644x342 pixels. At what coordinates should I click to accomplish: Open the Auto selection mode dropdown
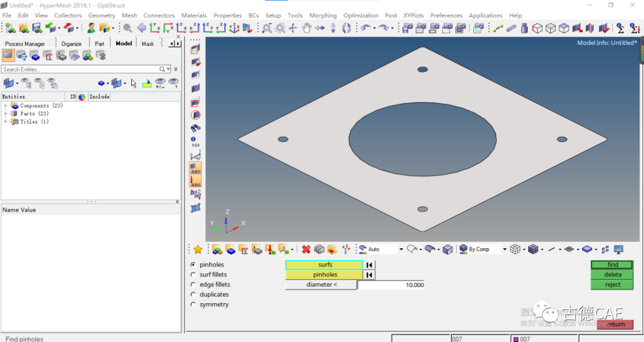[401, 249]
